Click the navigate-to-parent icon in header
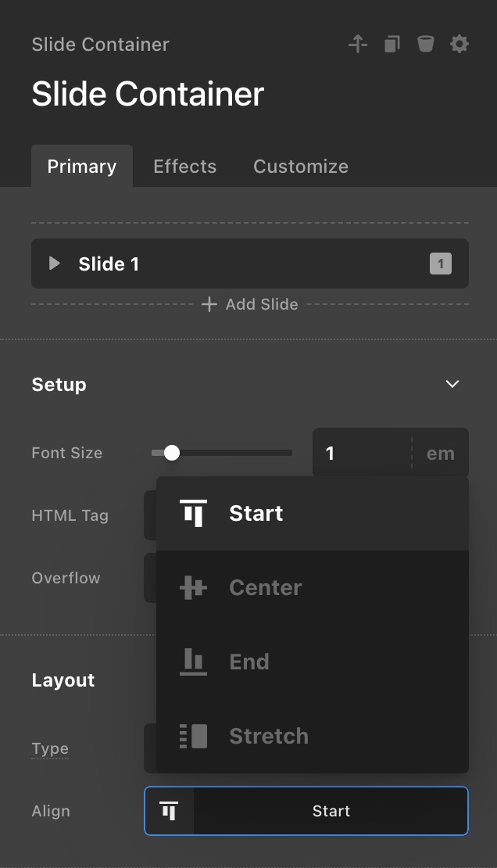The width and height of the screenshot is (497, 868). pos(358,45)
